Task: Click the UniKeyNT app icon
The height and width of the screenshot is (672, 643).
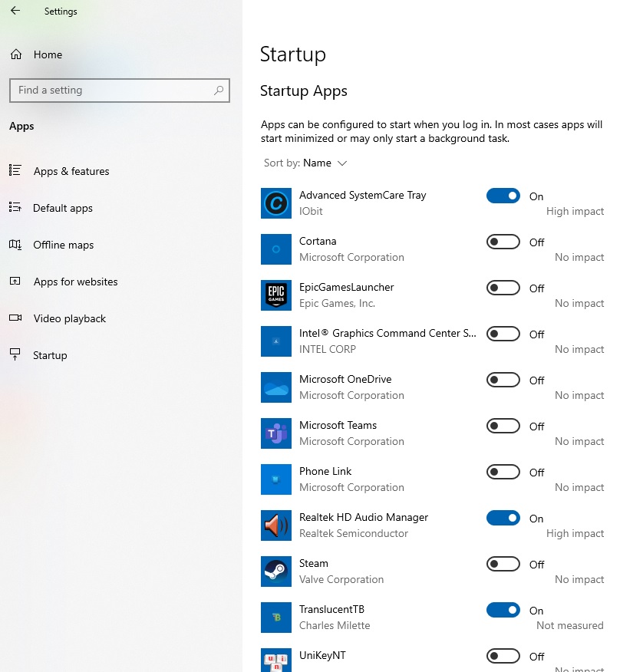Action: coord(276,660)
